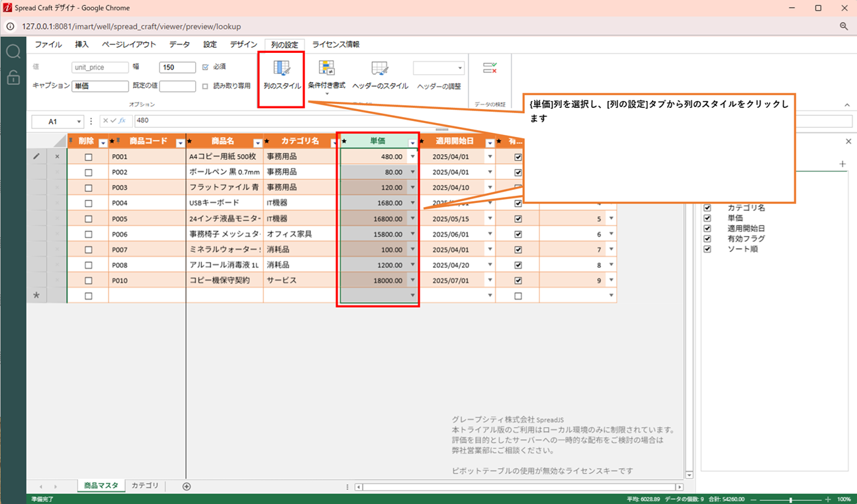Click the padlock icon in left sidebar

(x=13, y=77)
